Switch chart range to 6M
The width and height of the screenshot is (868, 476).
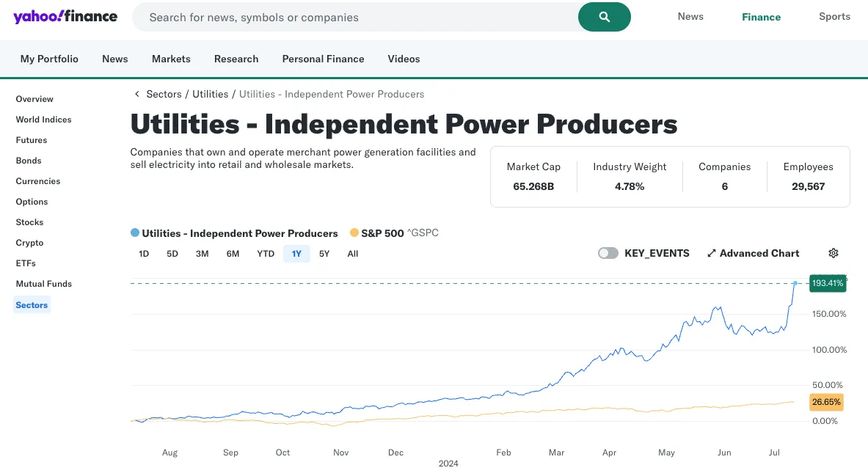tap(233, 254)
